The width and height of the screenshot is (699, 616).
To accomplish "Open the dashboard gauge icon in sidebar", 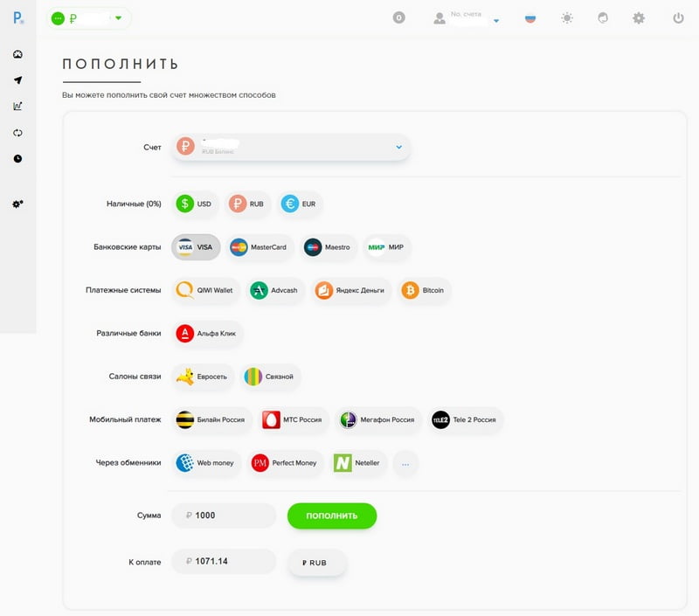I will point(17,54).
